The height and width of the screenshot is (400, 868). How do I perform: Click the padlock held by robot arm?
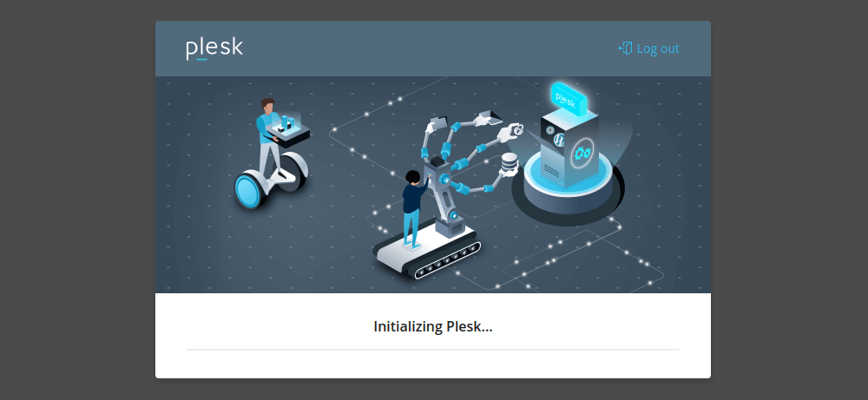[517, 130]
